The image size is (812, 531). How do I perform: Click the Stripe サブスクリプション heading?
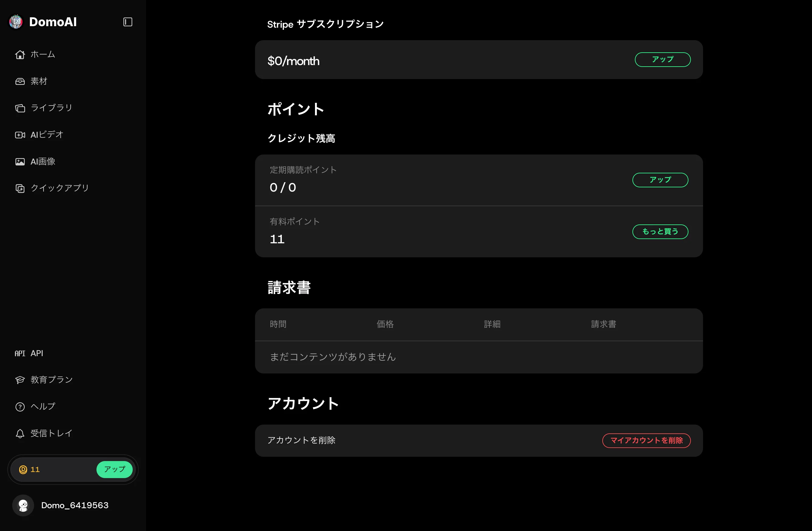point(325,24)
